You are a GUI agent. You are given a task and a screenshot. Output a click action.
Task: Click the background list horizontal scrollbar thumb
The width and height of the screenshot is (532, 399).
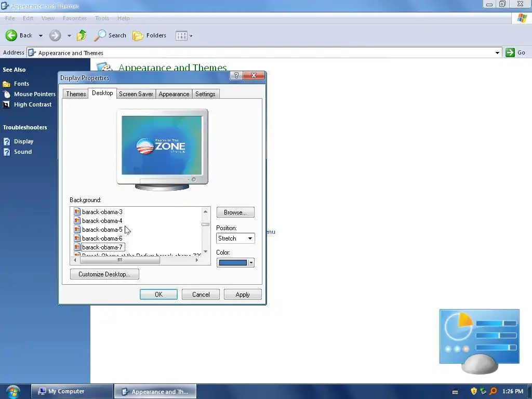click(120, 260)
